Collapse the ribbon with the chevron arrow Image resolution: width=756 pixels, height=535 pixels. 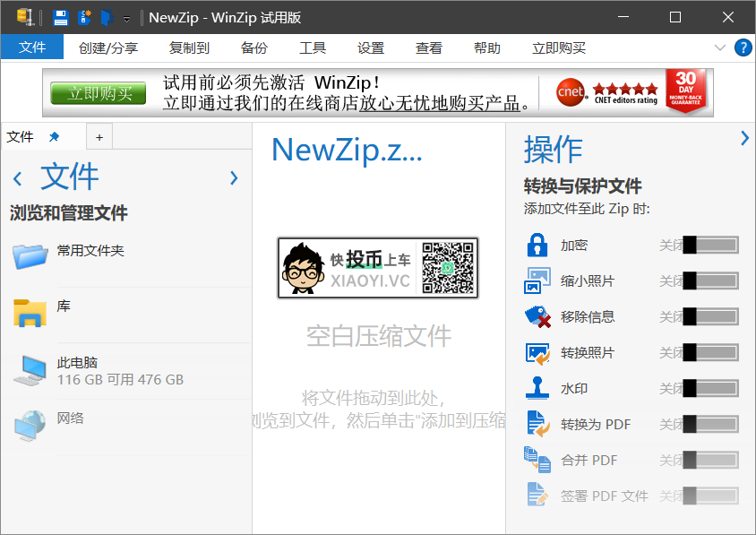(x=720, y=47)
